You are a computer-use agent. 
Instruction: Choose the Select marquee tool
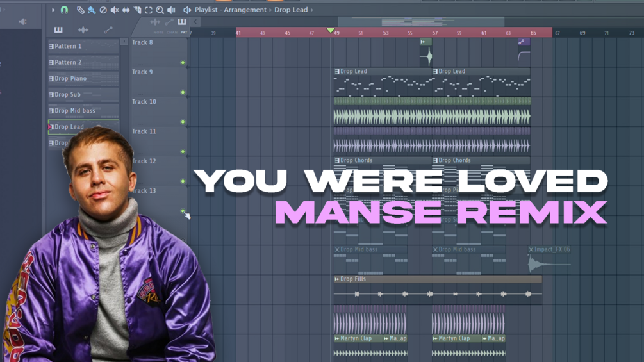pyautogui.click(x=149, y=10)
